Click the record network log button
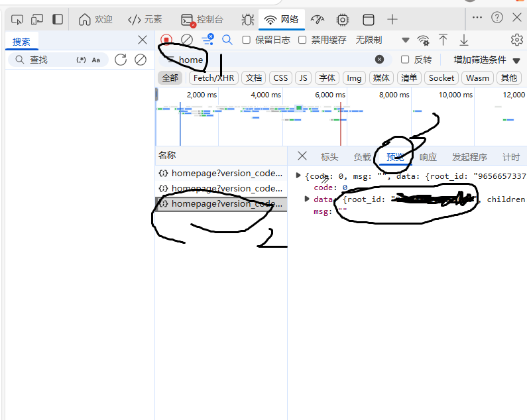Viewport: 527px width, 420px height. tap(166, 40)
